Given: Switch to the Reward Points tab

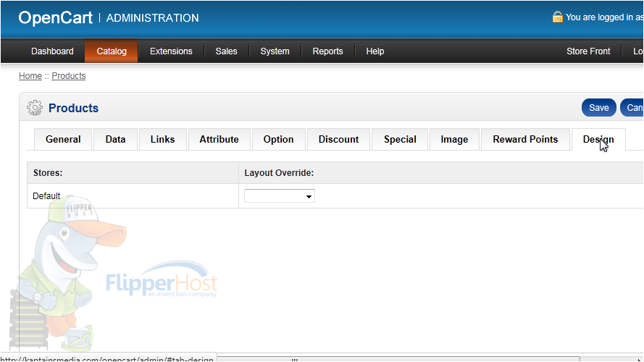Looking at the screenshot, I should pyautogui.click(x=525, y=140).
